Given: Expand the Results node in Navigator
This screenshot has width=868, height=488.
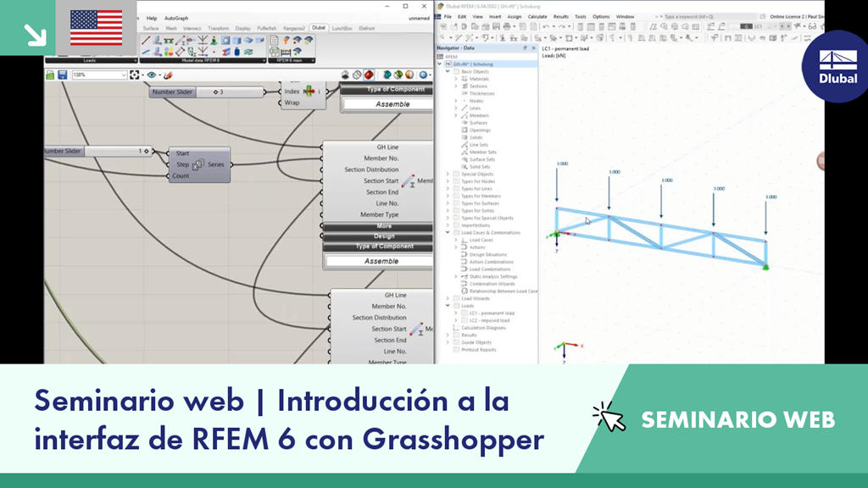Looking at the screenshot, I should tap(448, 335).
